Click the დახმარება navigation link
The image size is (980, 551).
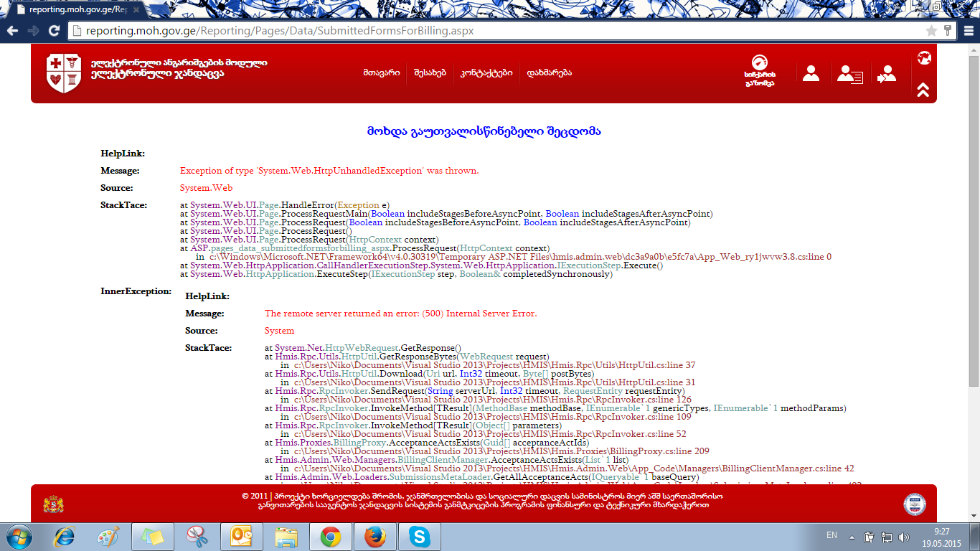[549, 72]
